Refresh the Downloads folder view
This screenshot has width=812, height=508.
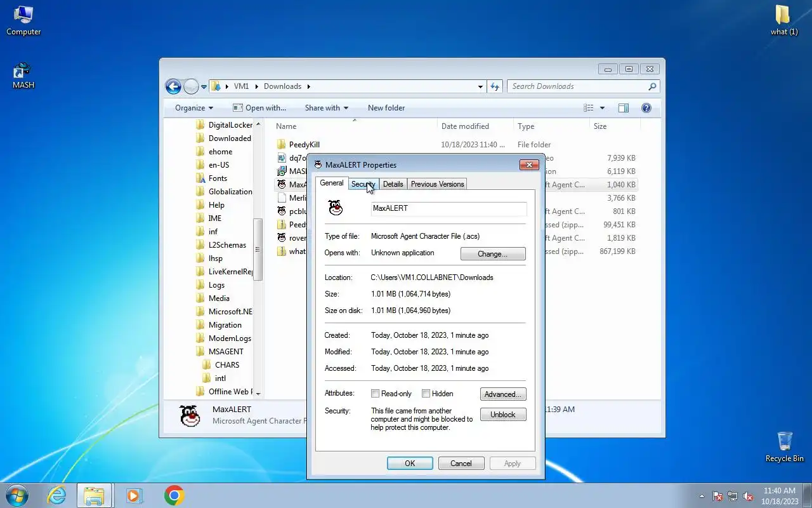[495, 86]
